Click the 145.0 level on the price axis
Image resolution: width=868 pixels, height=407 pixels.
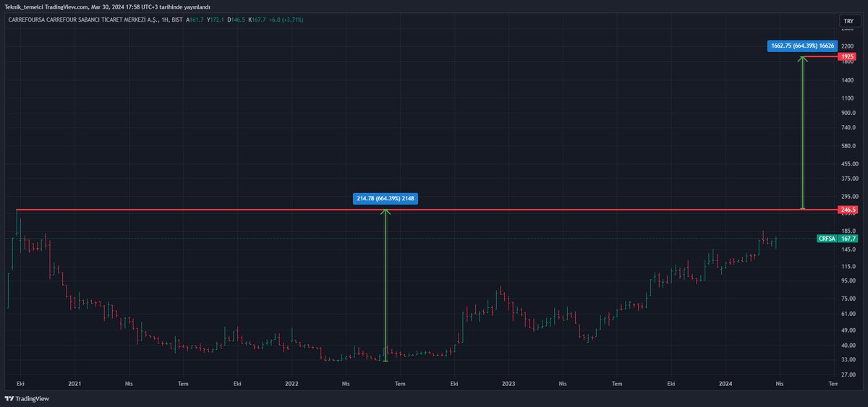click(x=848, y=249)
